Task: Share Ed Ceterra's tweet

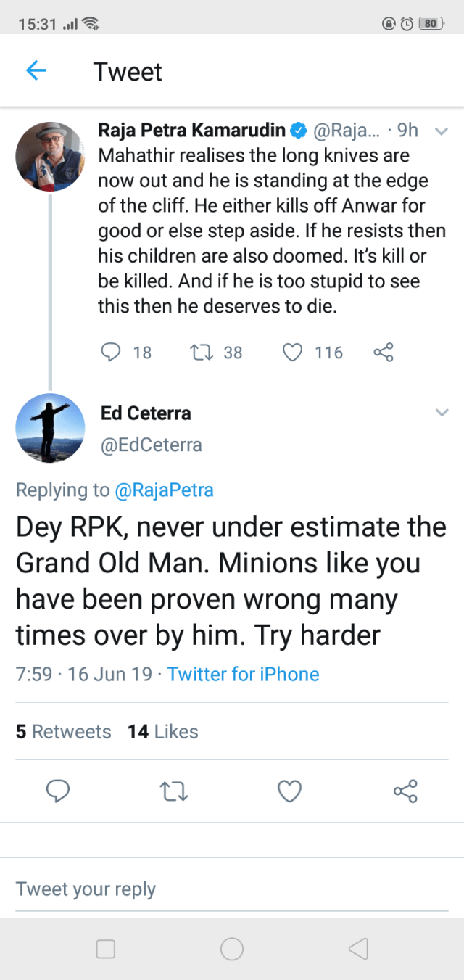Action: pos(405,791)
